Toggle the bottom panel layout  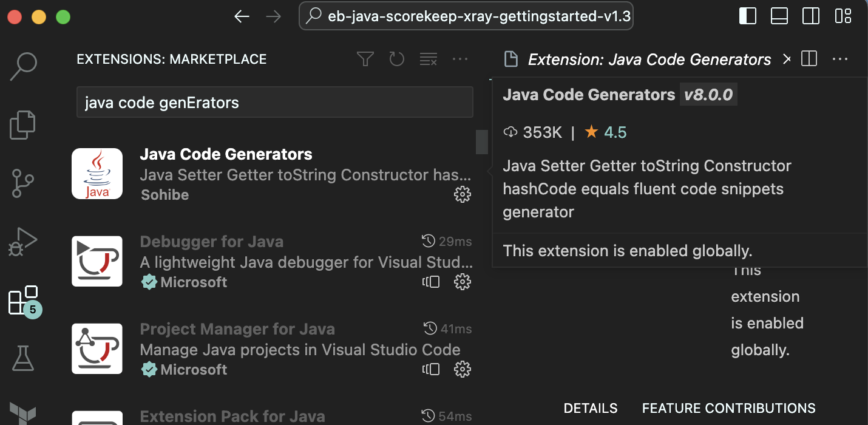click(779, 16)
